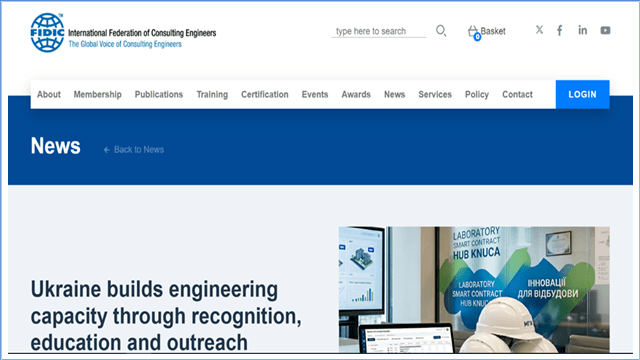
Task: Open the Membership menu
Action: point(98,94)
